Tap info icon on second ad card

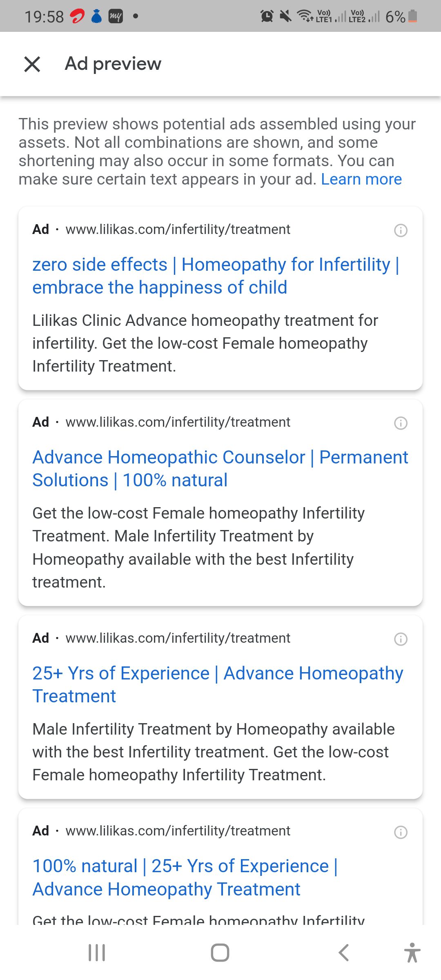click(x=401, y=423)
